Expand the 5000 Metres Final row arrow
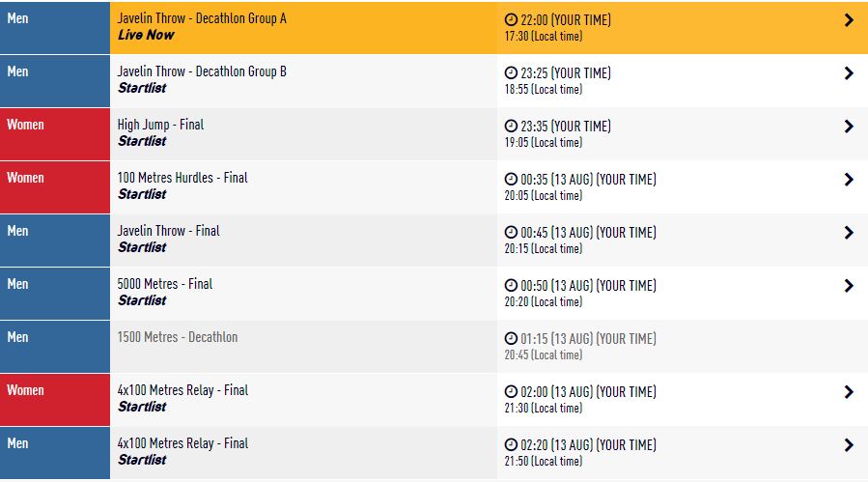868x482 pixels. (849, 286)
